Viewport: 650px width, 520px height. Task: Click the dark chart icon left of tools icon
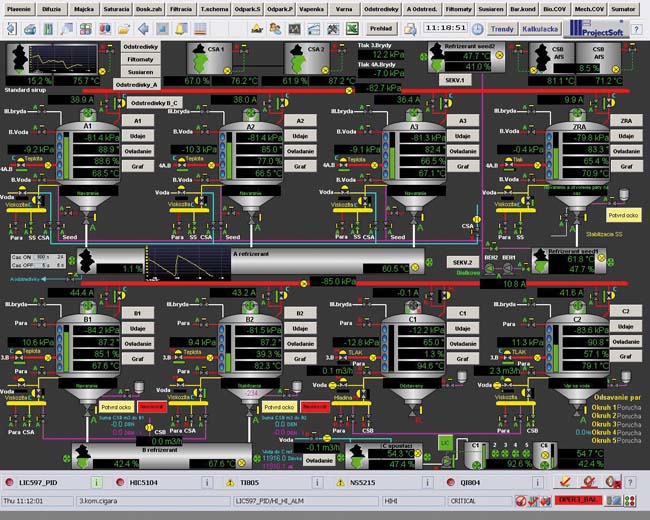(295, 29)
